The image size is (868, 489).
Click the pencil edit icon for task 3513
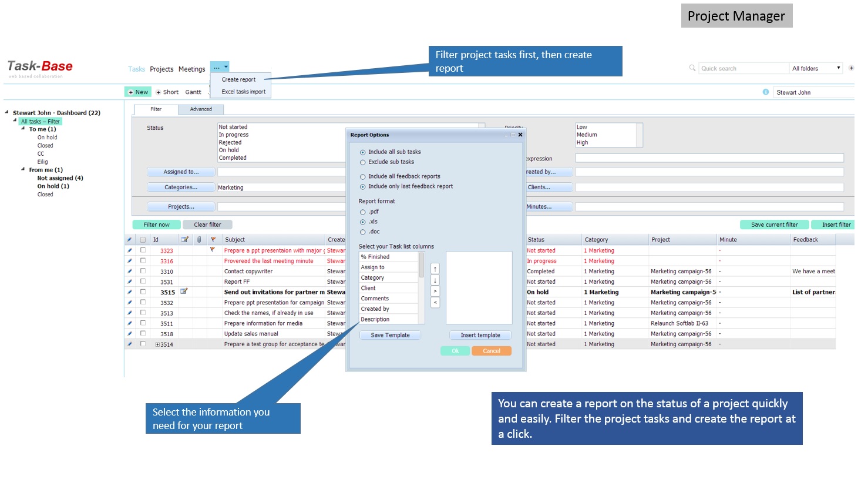[129, 313]
